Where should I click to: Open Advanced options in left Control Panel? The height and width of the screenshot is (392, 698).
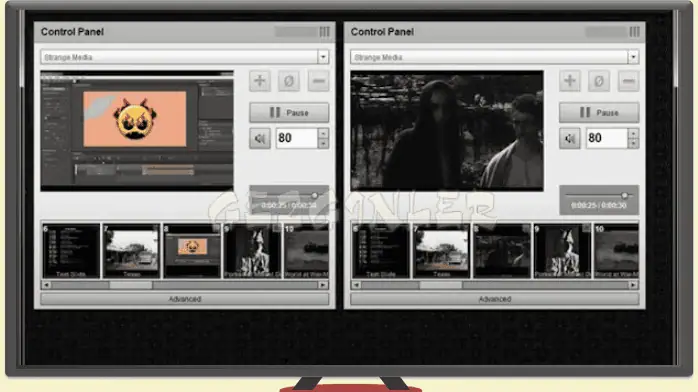(x=185, y=299)
